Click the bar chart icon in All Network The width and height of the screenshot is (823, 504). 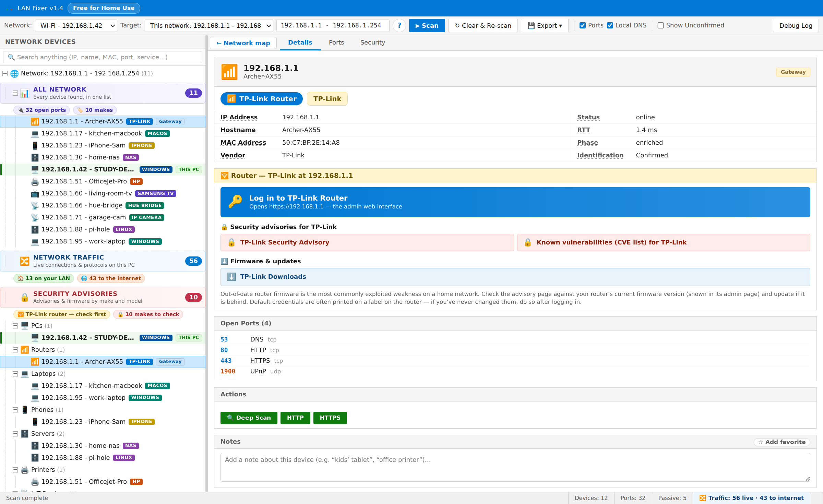point(25,93)
